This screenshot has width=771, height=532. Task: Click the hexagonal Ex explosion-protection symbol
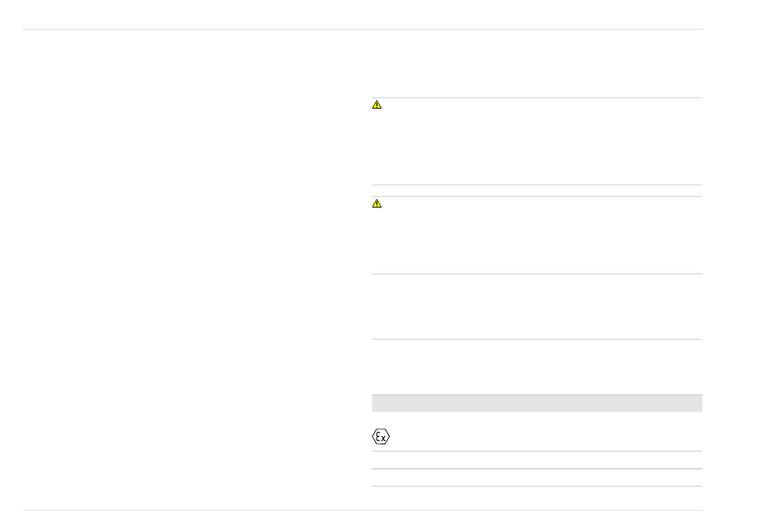coord(381,437)
